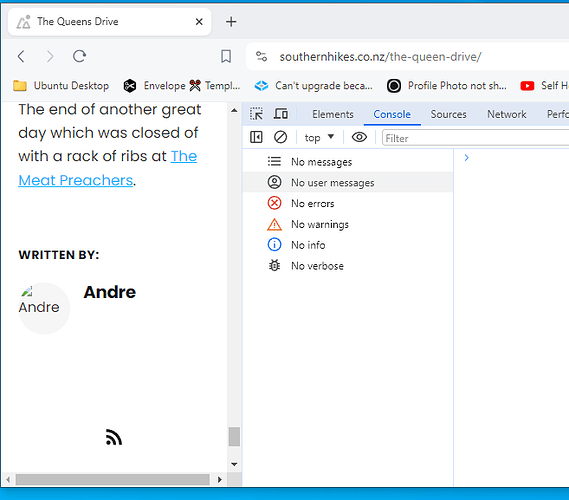Clear console with the circle-slash icon
Screen dimensions: 569x500
280,137
